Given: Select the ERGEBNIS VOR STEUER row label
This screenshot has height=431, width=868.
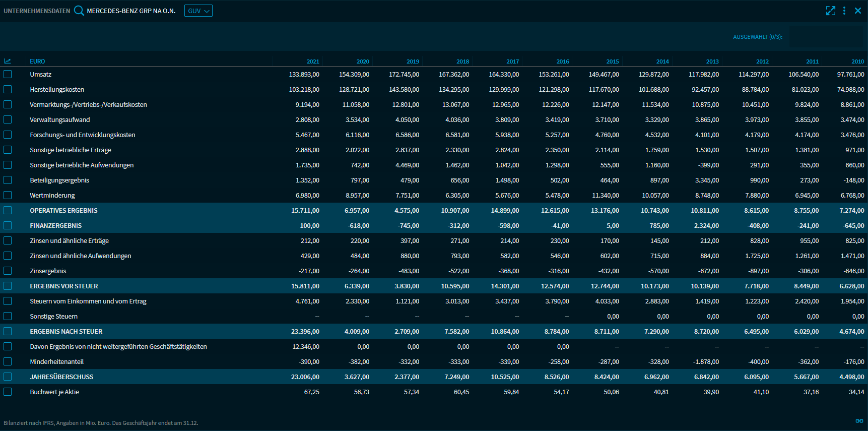Looking at the screenshot, I should (x=64, y=286).
